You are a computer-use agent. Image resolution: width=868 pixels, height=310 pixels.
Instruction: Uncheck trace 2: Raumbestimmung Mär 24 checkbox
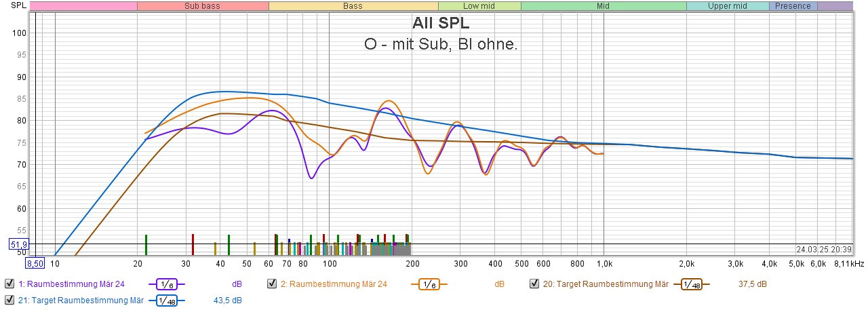pyautogui.click(x=272, y=284)
